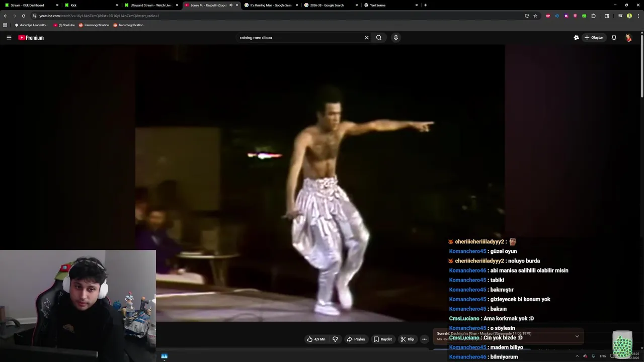This screenshot has height=362, width=644.
Task: Open the Chrome extensions puzzle menu
Action: point(593,16)
